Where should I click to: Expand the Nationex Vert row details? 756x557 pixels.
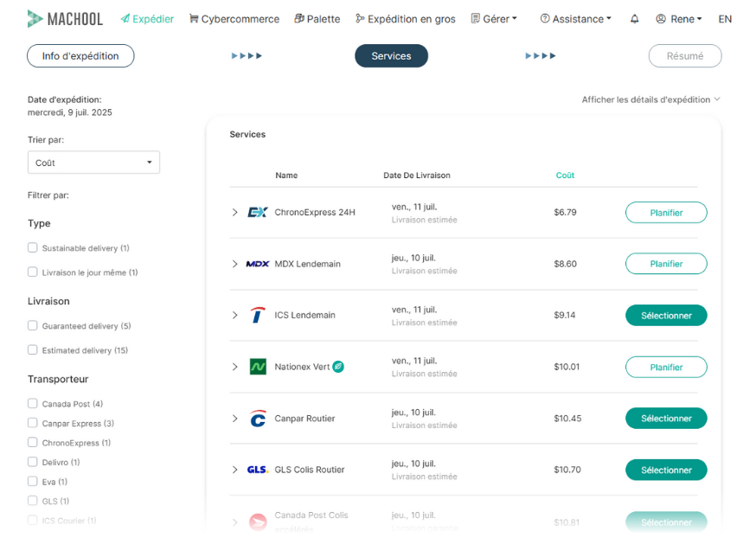click(234, 367)
